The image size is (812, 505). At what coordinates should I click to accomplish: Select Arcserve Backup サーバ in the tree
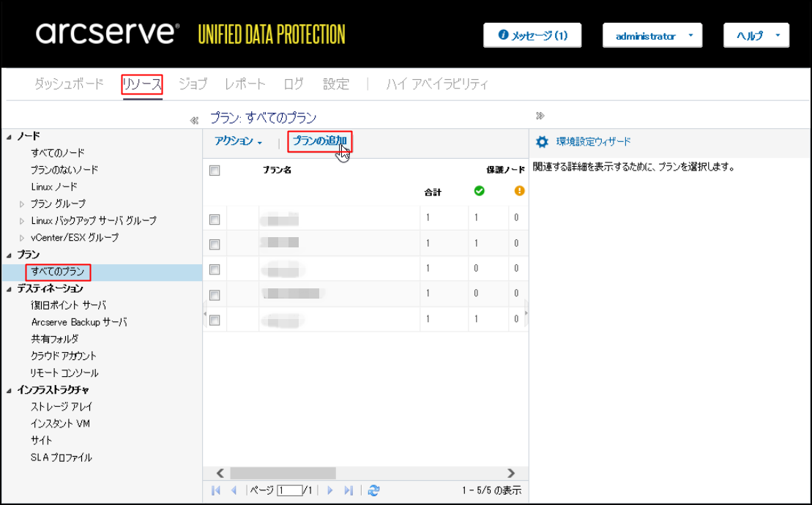79,322
